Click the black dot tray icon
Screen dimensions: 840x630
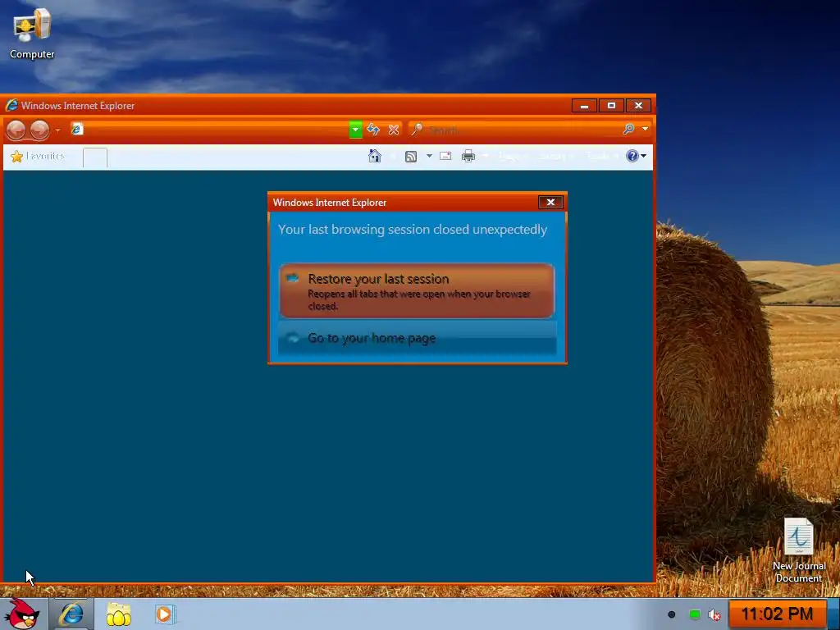click(671, 614)
